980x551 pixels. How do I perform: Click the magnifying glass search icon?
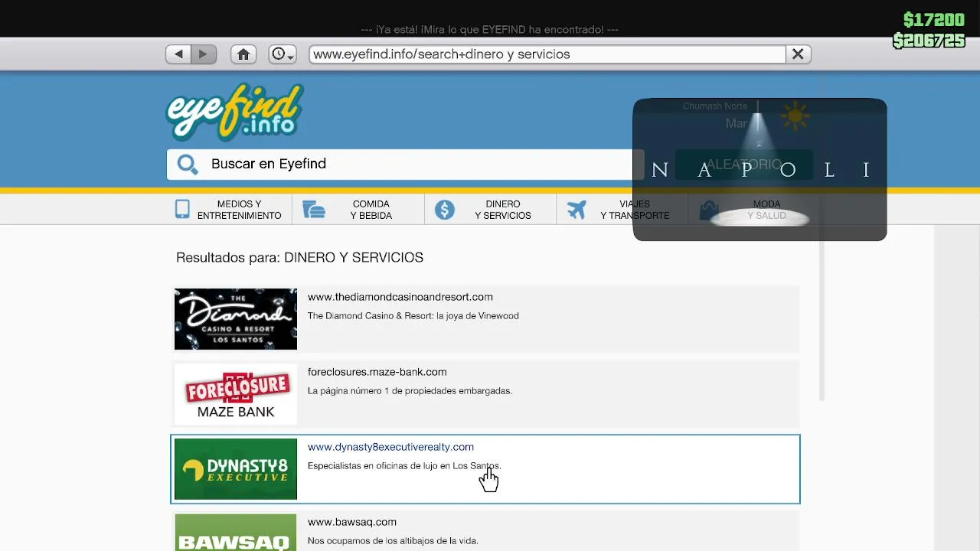tap(188, 164)
